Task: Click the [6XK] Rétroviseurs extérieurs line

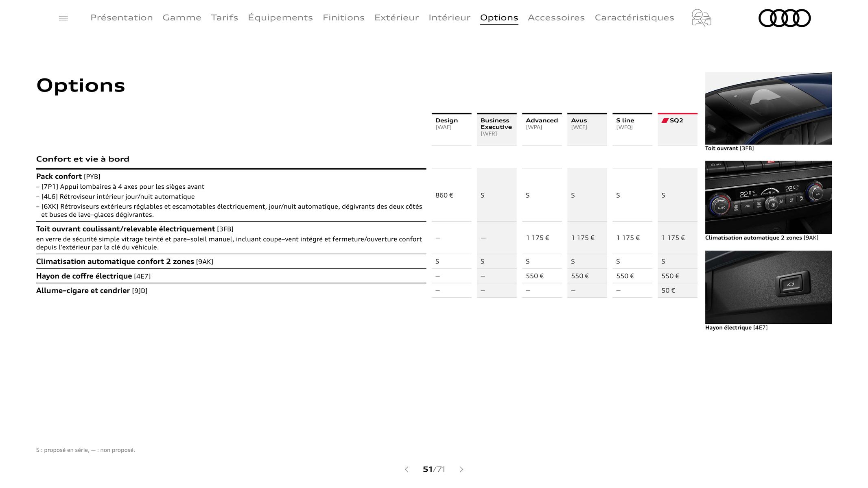Action: click(229, 211)
